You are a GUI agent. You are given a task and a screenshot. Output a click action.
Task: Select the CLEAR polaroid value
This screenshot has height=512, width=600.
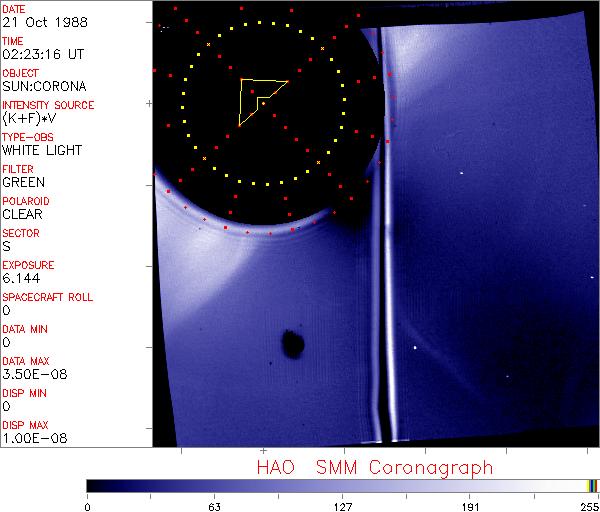22,214
